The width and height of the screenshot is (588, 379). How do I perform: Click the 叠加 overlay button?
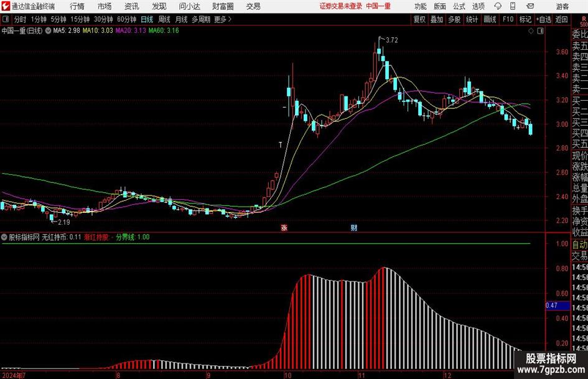[437, 19]
